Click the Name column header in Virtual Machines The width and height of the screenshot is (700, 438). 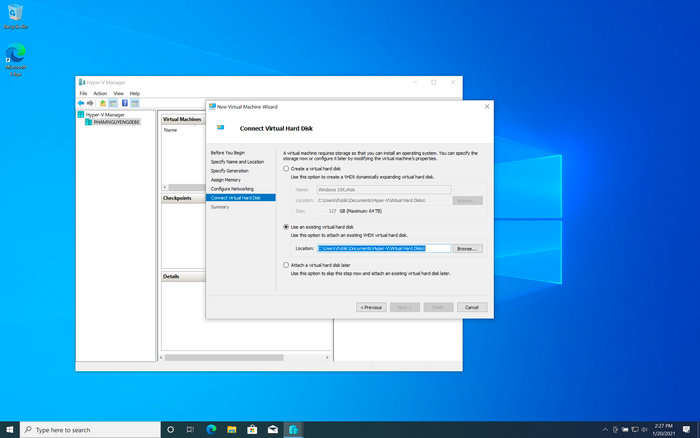(171, 130)
